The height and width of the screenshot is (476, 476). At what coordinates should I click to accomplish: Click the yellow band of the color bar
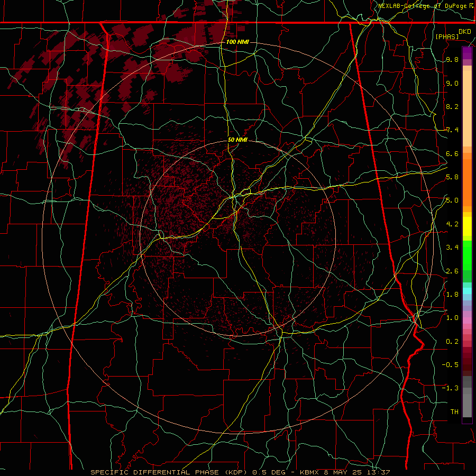467,226
